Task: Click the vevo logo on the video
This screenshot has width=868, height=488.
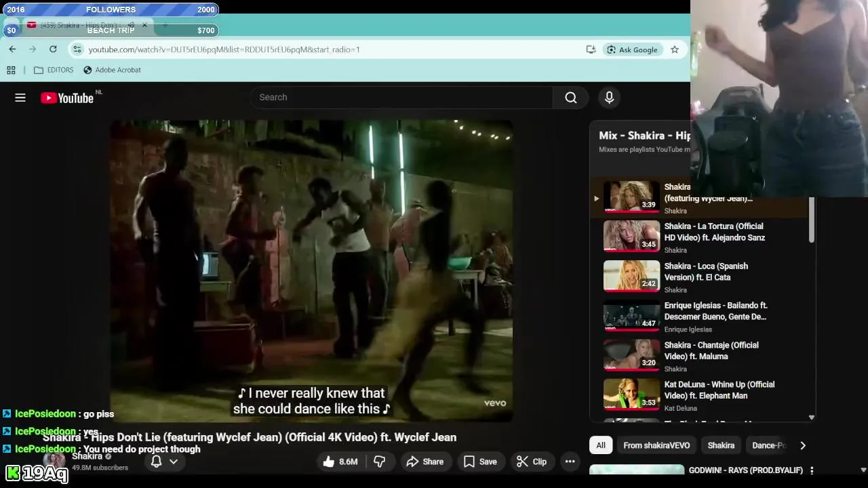Action: tap(495, 403)
